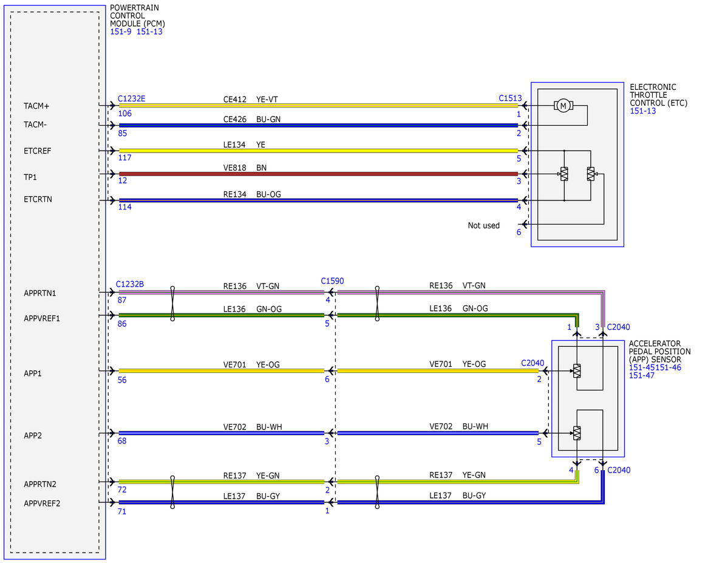Select connector label C1513
Image resolution: width=728 pixels, height=563 pixels.
[510, 98]
